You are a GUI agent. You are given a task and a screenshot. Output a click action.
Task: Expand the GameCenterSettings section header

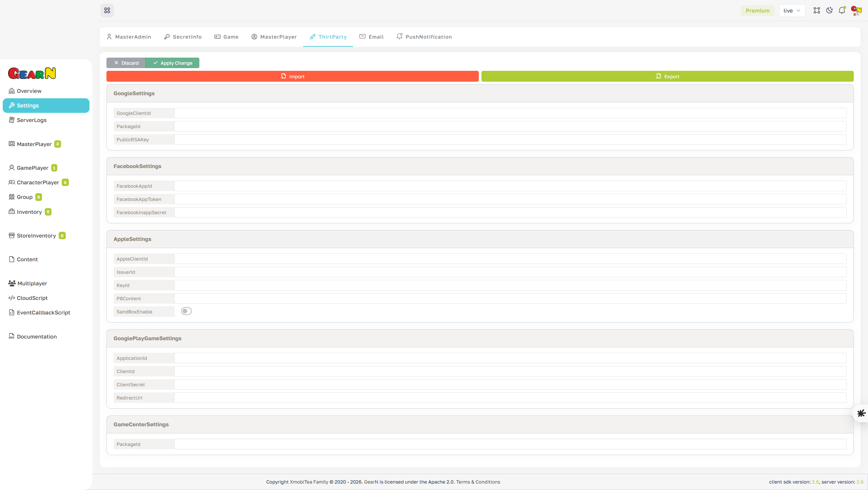point(141,424)
